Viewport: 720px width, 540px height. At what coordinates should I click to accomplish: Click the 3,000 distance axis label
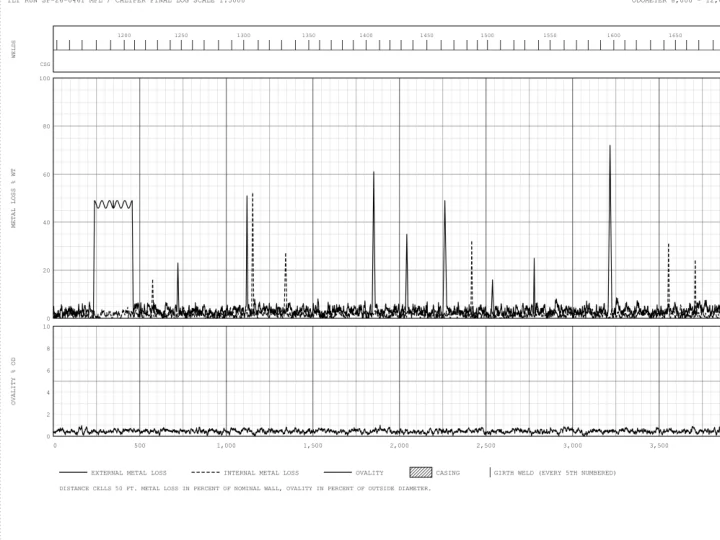pyautogui.click(x=573, y=445)
